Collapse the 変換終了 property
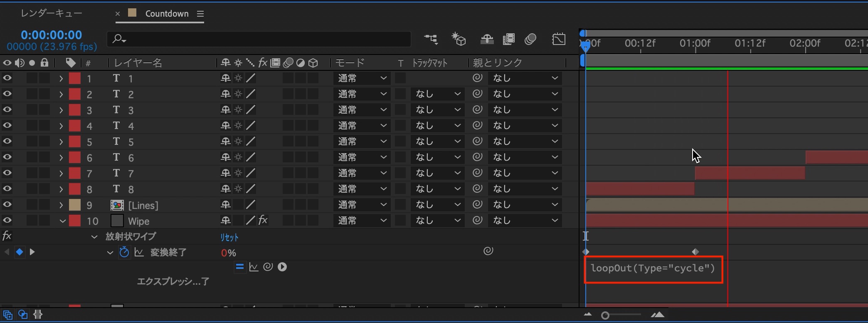Viewport: 868px width, 323px height. (x=110, y=253)
